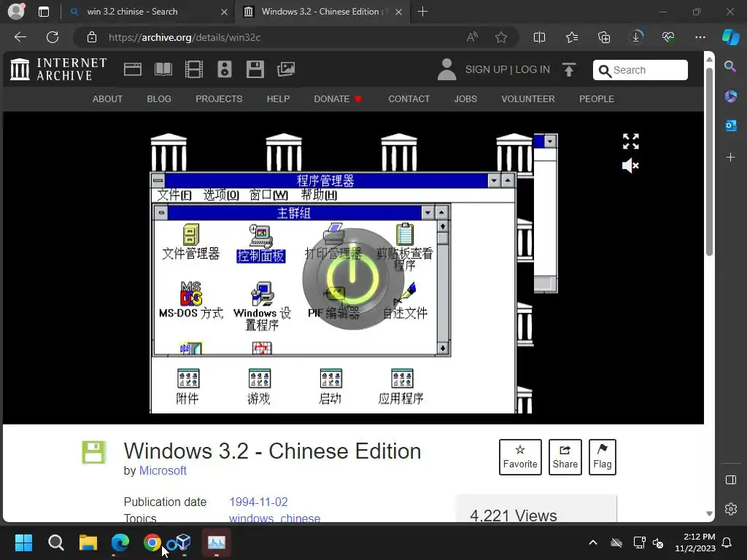Open a new browser tab
The image size is (747, 560).
coord(422,12)
